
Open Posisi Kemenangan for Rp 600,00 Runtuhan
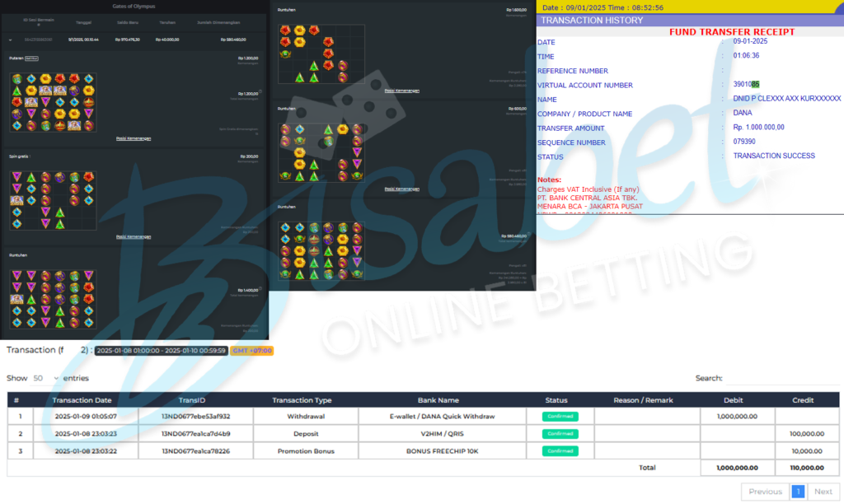point(402,189)
